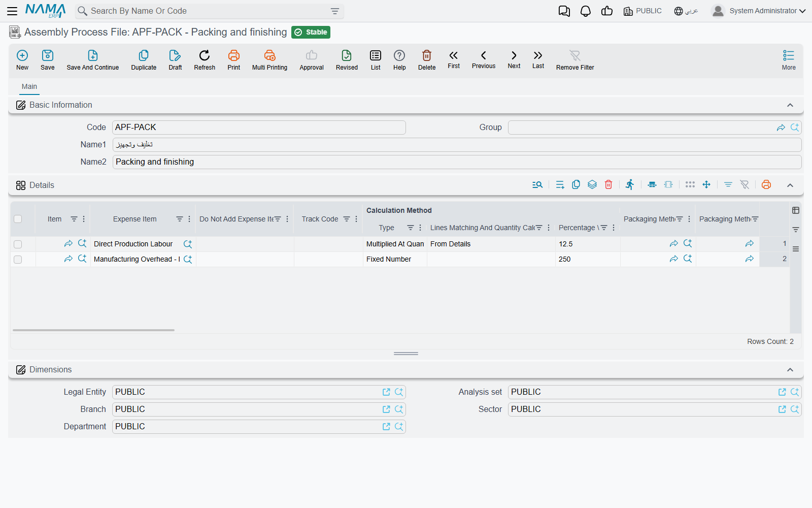
Task: Click the thumbs-up feedback icon
Action: tap(607, 11)
